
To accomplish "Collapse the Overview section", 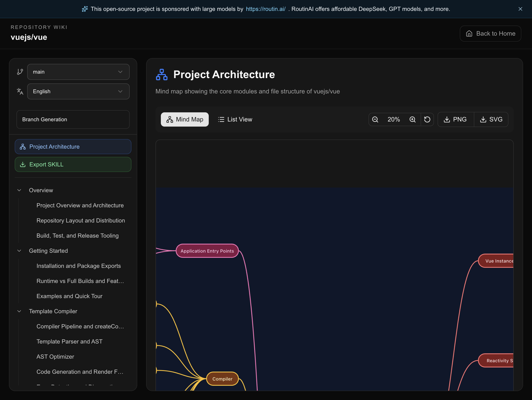I will (x=19, y=190).
